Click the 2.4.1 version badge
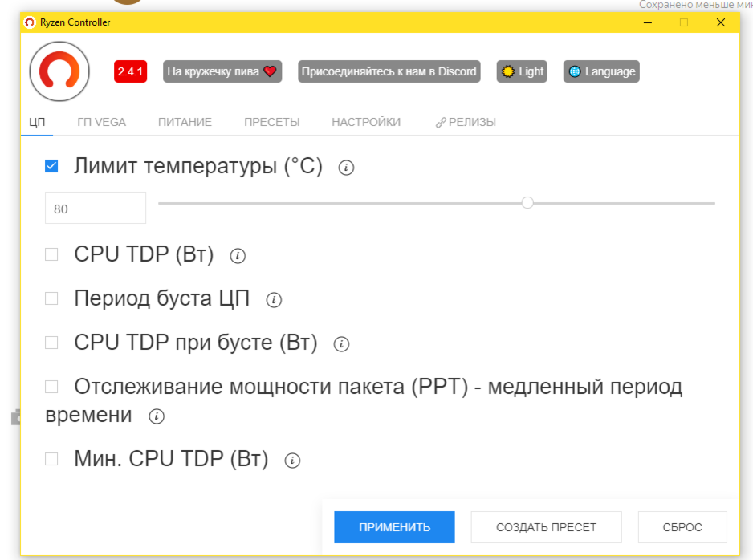Viewport: 753px width, 560px height. coord(130,71)
